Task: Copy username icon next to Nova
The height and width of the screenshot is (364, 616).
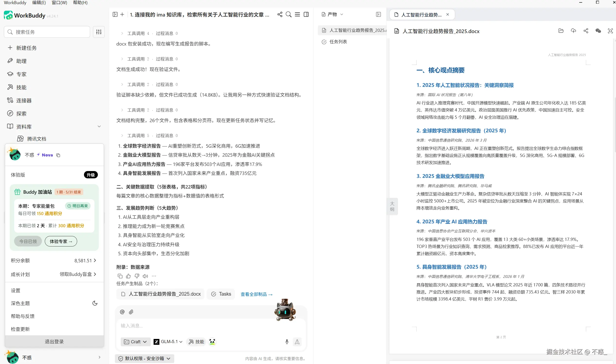Action: (x=58, y=155)
